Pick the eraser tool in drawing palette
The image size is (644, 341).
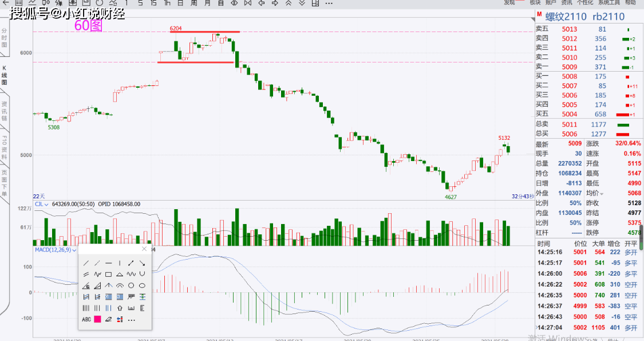[108, 319]
